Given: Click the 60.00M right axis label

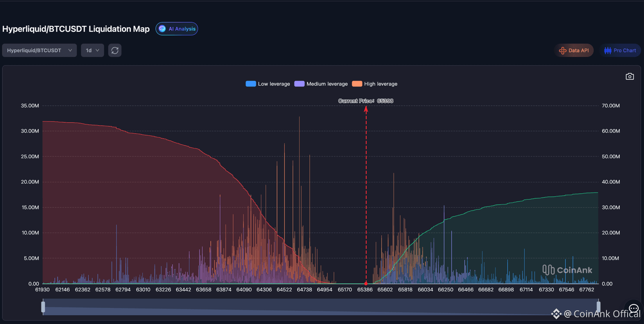Looking at the screenshot, I should point(611,131).
